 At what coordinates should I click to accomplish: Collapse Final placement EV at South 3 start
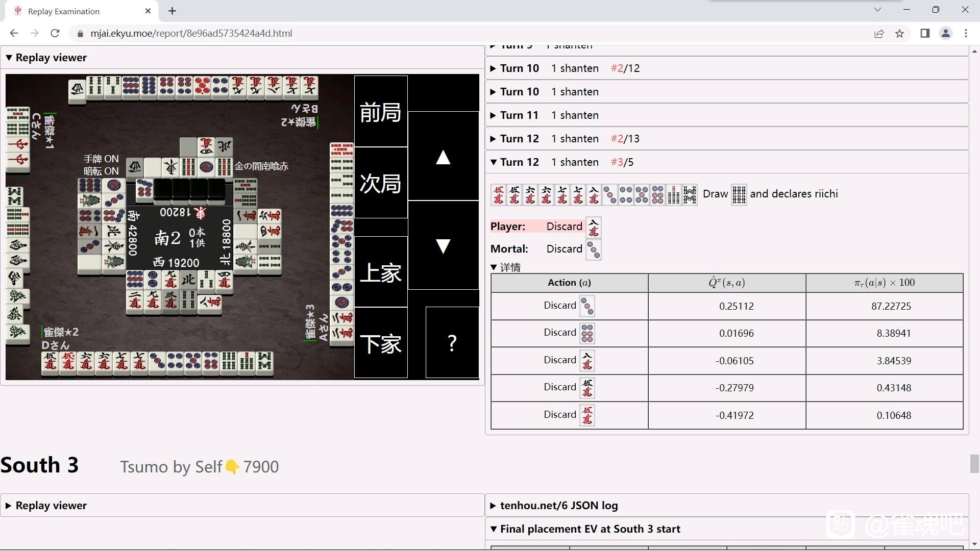(727, 529)
